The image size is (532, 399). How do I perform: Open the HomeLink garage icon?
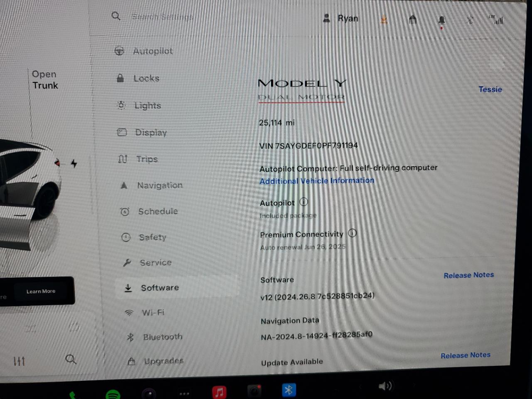[x=413, y=20]
